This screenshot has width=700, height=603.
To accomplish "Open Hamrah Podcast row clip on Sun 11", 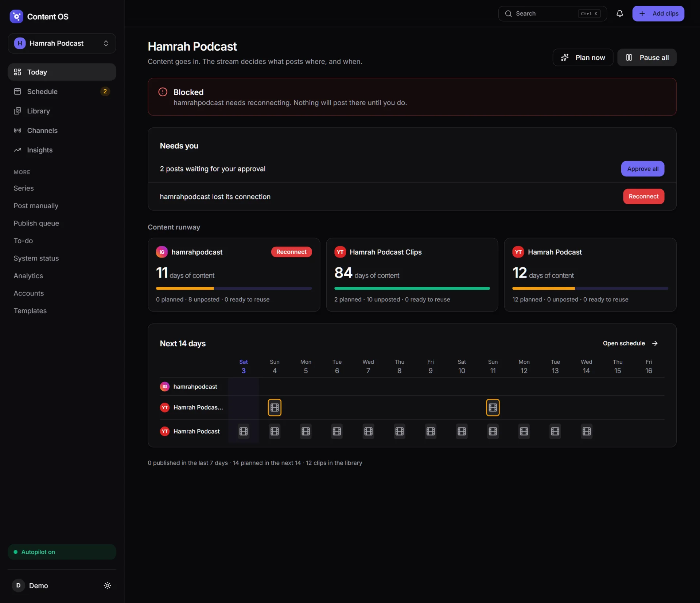I will 493,432.
